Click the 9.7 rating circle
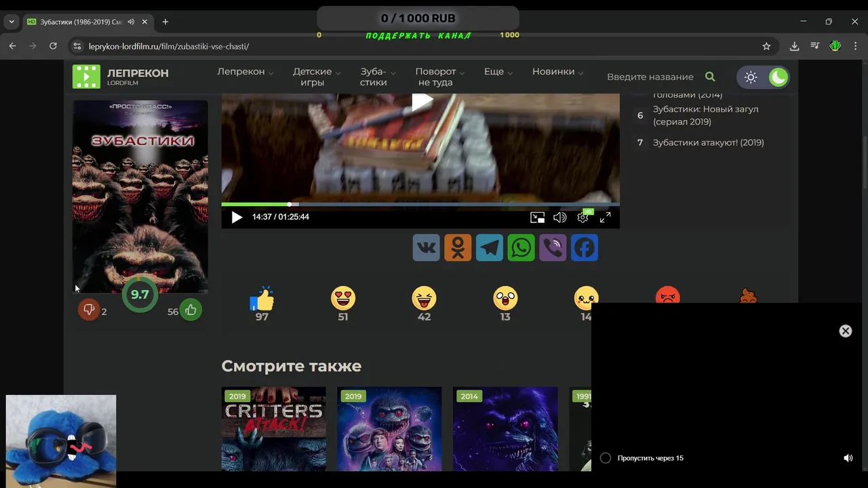This screenshot has width=868, height=488. (x=140, y=295)
